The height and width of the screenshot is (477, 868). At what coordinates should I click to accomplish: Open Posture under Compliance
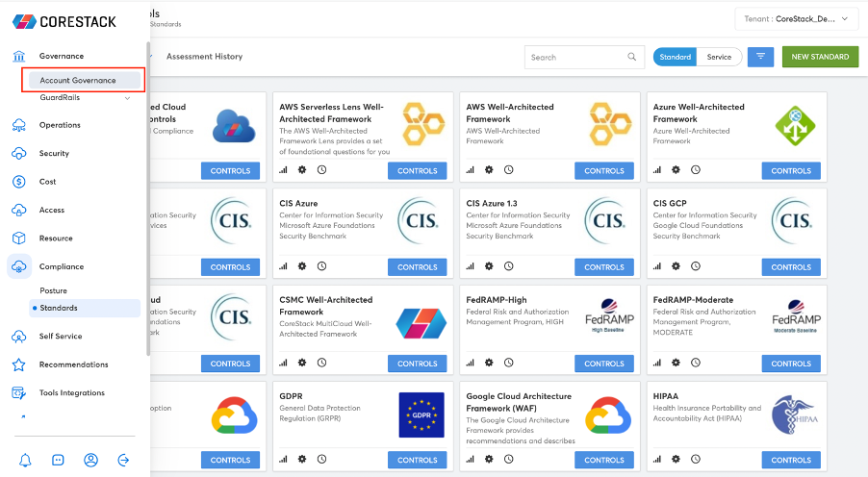coord(53,290)
